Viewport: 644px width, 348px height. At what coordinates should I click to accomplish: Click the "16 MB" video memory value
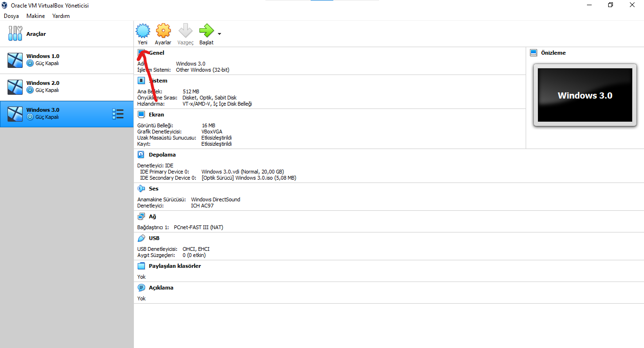(x=208, y=125)
